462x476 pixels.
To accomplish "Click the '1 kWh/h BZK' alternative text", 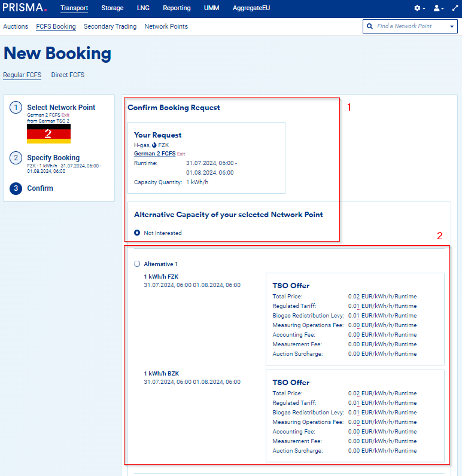I will tap(162, 373).
